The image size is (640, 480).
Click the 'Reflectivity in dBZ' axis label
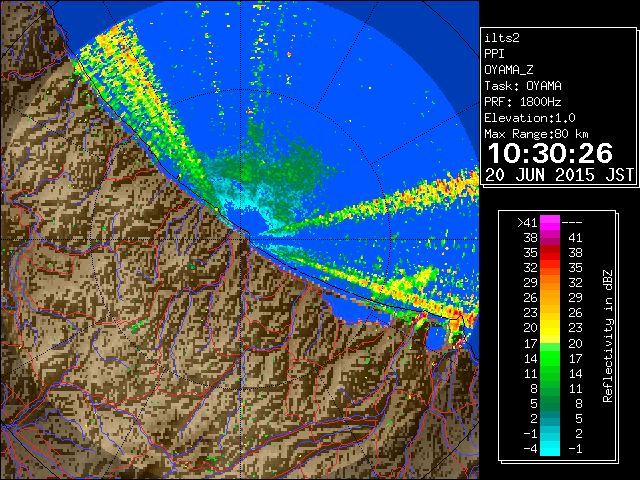(608, 336)
